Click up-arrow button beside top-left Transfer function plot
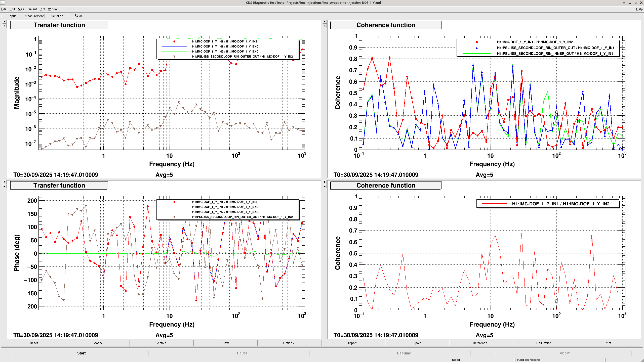Screen dimensions: 644x362 coord(4,26)
